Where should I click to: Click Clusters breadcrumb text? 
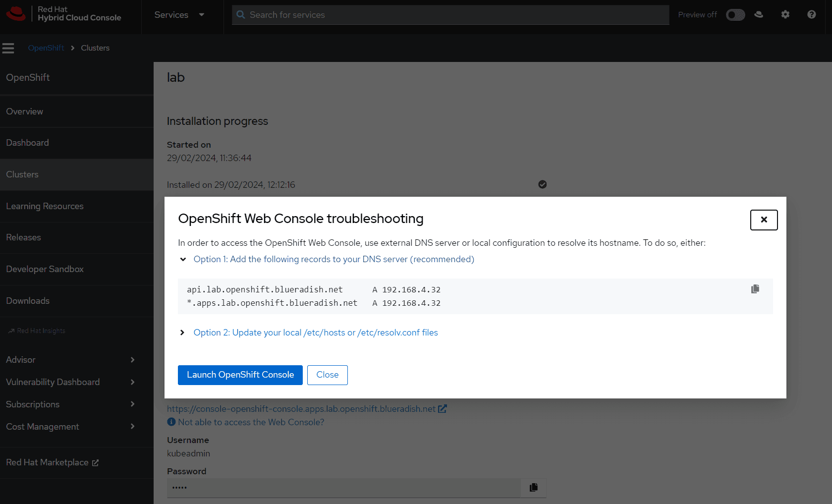(95, 48)
